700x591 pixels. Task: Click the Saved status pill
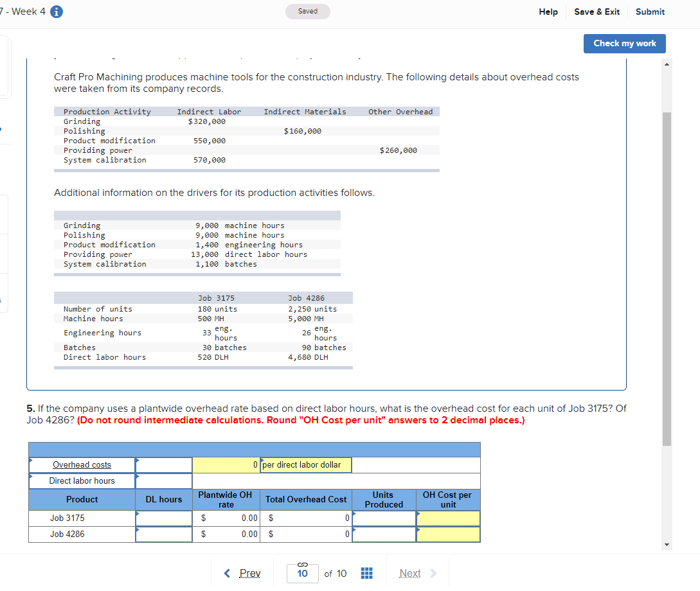click(x=307, y=12)
